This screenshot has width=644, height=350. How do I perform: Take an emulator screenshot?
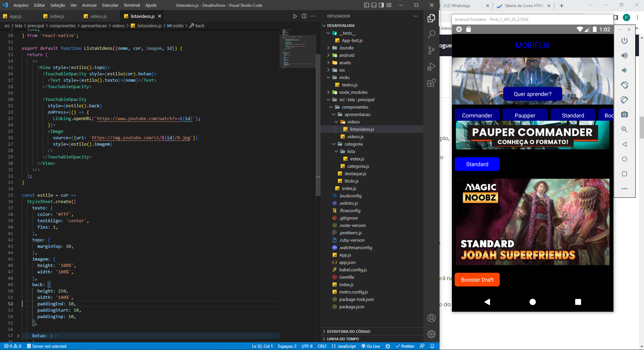[x=624, y=115]
